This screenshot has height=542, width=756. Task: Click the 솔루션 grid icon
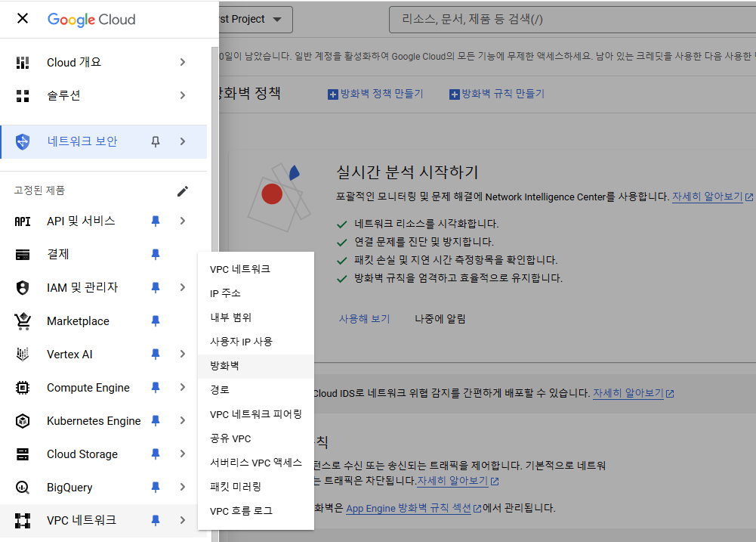pyautogui.click(x=23, y=95)
